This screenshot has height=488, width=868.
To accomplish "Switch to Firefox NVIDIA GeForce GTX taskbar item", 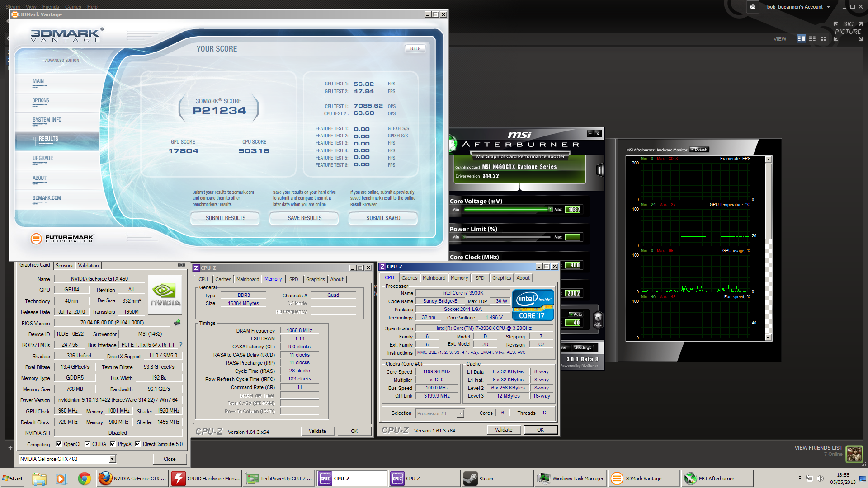I will click(x=132, y=479).
